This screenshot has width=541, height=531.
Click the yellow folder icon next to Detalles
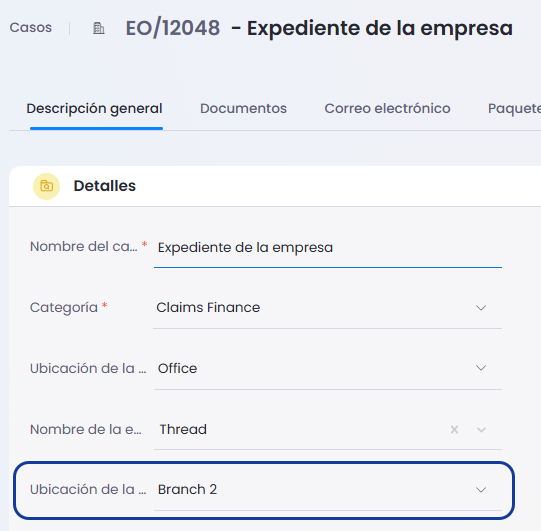point(46,186)
